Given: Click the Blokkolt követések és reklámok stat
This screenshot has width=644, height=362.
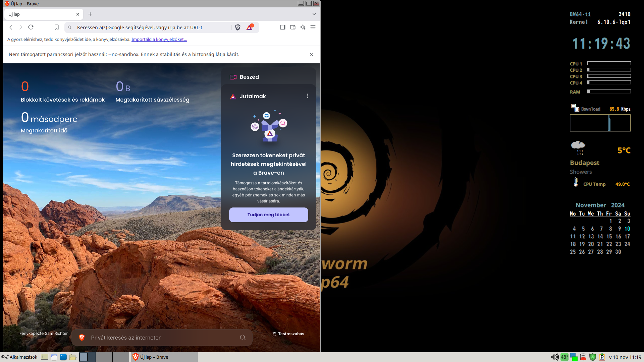Looking at the screenshot, I should (63, 91).
